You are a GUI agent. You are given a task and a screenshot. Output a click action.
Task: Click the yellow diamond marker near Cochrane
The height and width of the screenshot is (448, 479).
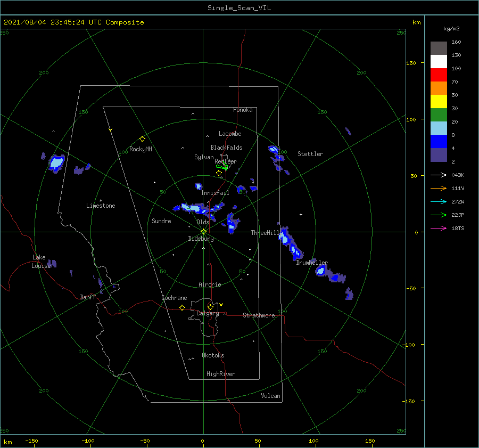(x=182, y=307)
